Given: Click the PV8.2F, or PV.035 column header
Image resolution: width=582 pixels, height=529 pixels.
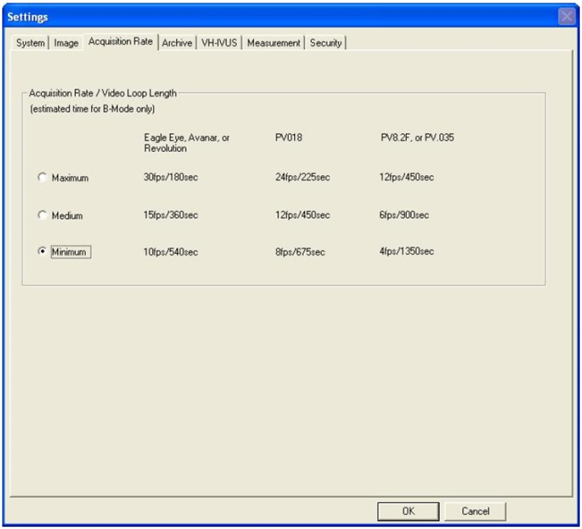Looking at the screenshot, I should [x=417, y=137].
